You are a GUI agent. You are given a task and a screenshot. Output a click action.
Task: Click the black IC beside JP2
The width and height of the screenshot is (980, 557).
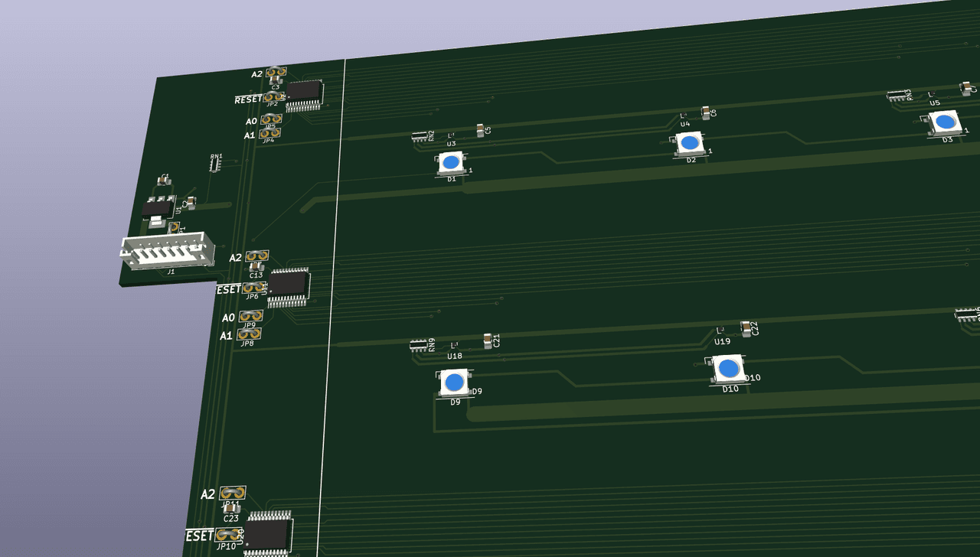pyautogui.click(x=304, y=91)
